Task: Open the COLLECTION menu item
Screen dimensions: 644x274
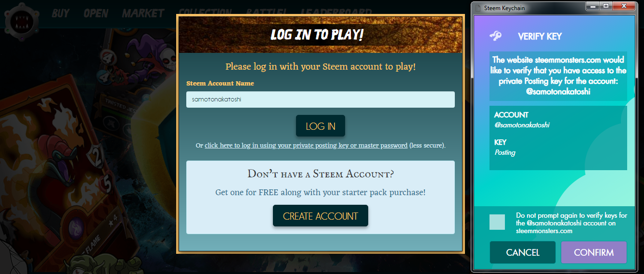Action: (205, 12)
